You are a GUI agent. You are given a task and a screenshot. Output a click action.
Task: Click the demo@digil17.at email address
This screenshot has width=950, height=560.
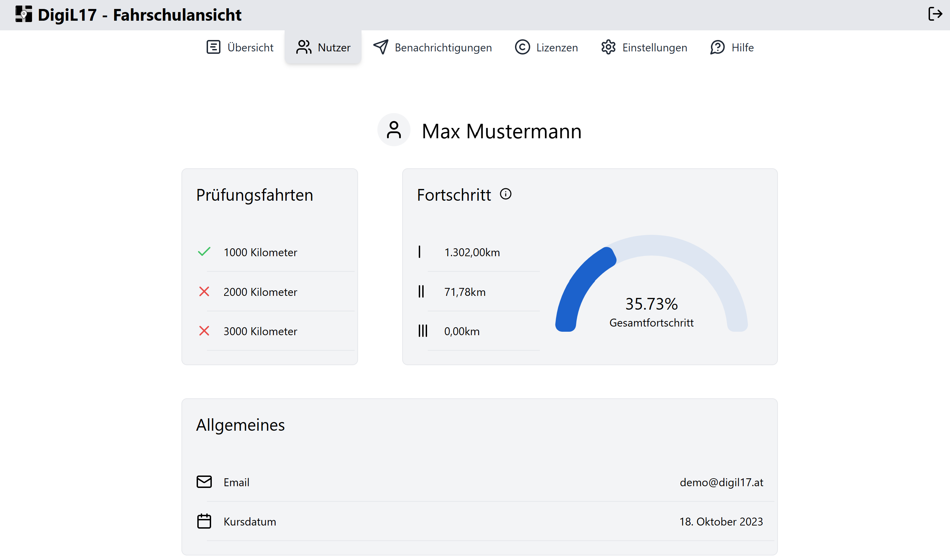point(721,482)
